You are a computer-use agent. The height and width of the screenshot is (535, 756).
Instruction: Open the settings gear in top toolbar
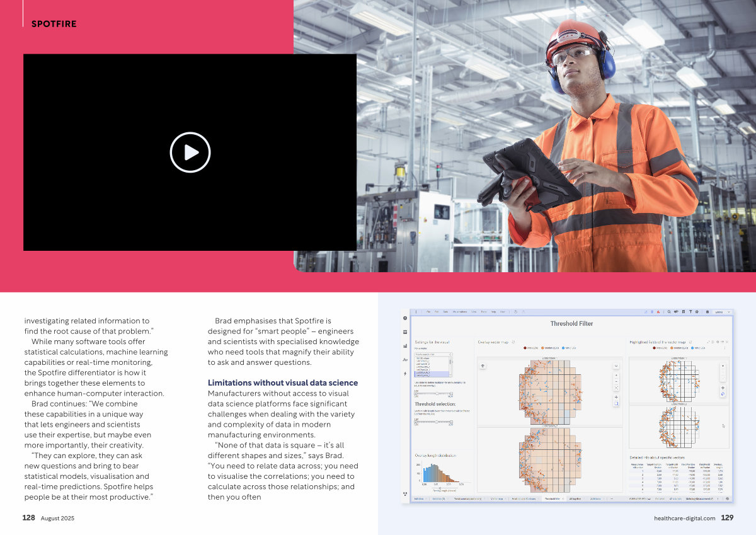pyautogui.click(x=697, y=311)
